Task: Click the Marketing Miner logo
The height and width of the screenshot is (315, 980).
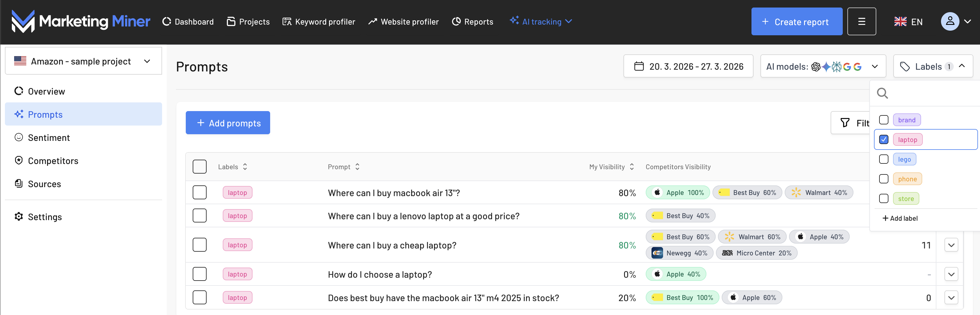Action: (x=81, y=21)
